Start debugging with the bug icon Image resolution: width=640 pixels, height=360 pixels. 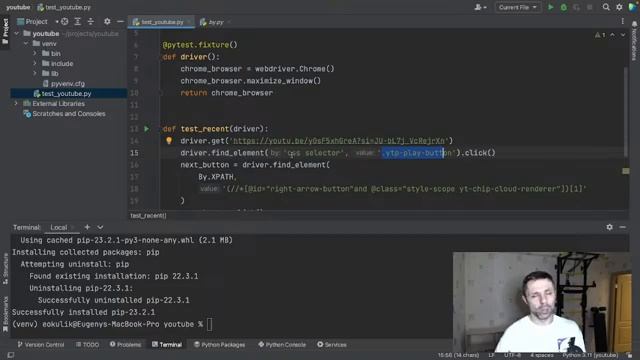tap(563, 7)
